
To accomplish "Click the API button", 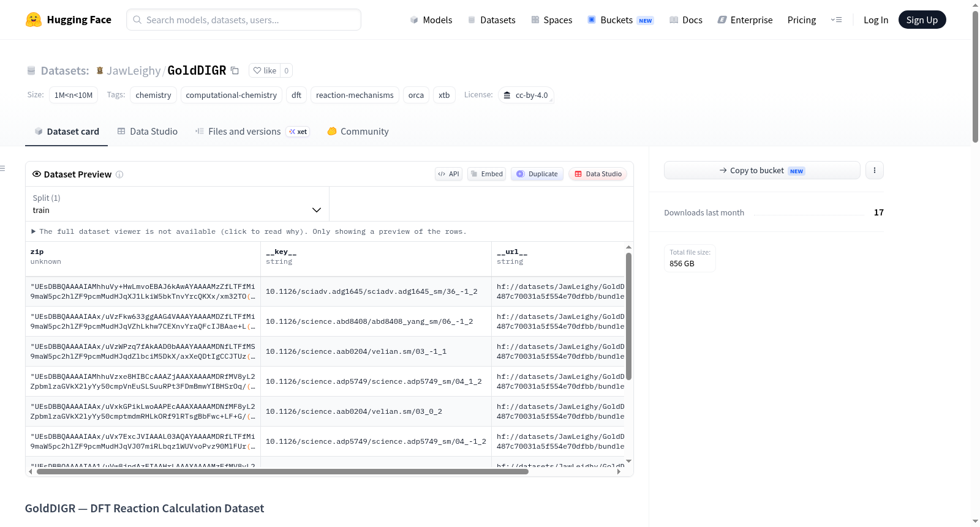I will 448,174.
